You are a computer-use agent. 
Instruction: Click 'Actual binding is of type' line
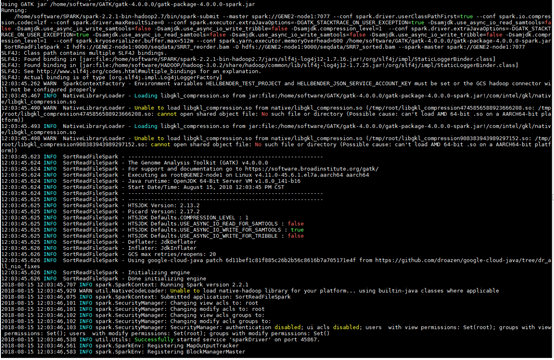(x=111, y=77)
